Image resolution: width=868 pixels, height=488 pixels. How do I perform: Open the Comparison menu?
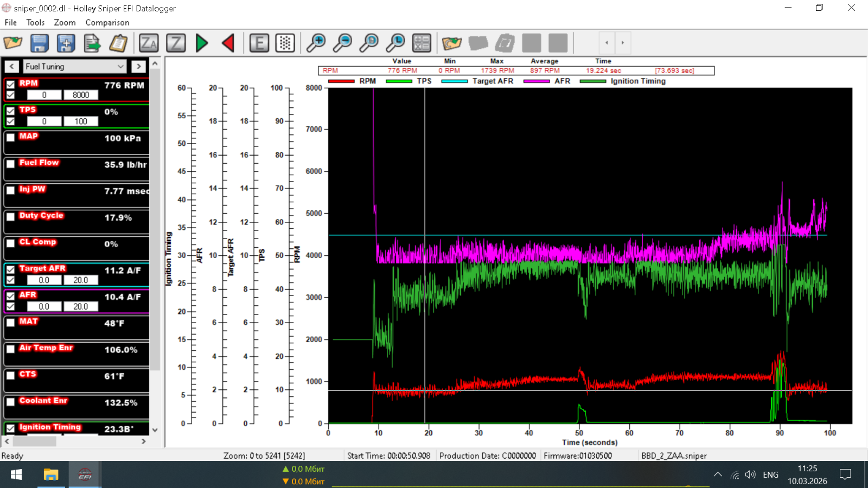(x=107, y=22)
